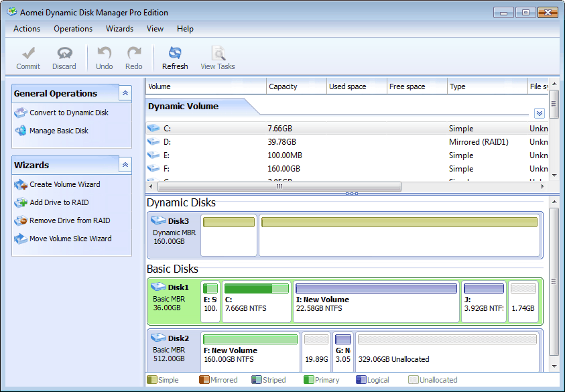
Task: Start the Create Volume Wizard
Action: pos(64,184)
